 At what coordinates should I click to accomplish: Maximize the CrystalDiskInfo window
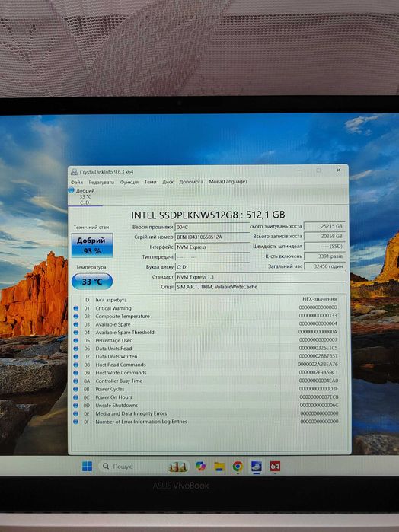pyautogui.click(x=318, y=170)
